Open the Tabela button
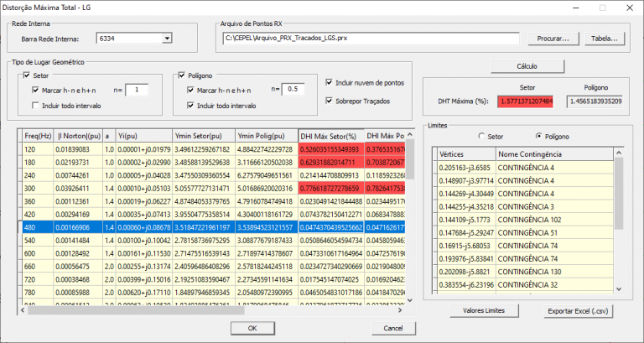644x343 pixels. [x=605, y=39]
